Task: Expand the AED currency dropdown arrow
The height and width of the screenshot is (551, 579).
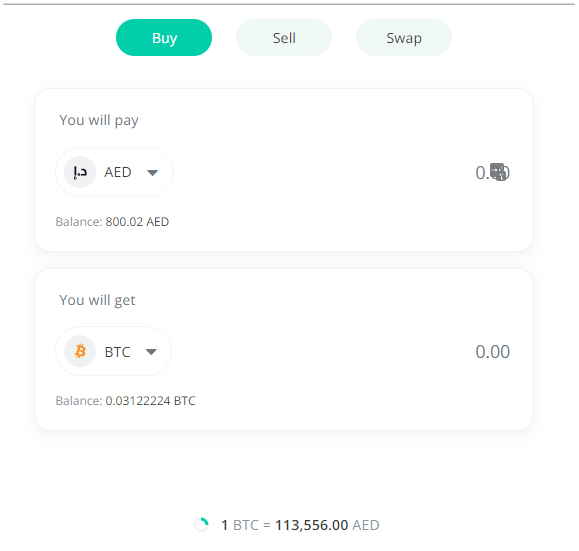Action: 153,172
